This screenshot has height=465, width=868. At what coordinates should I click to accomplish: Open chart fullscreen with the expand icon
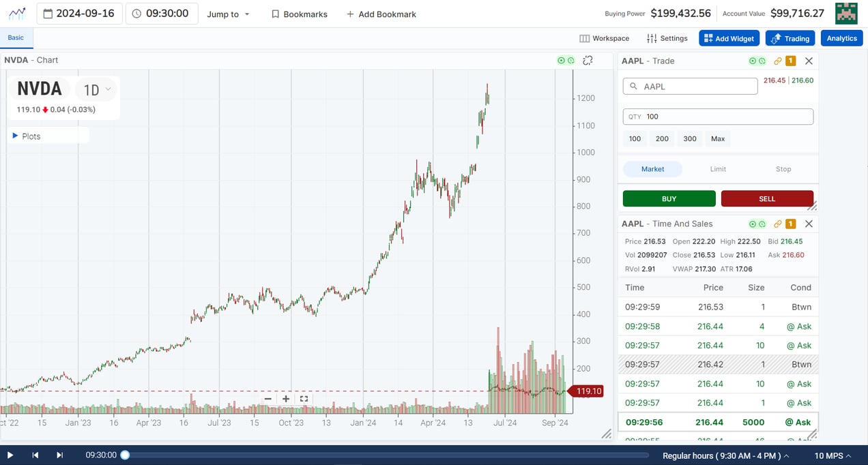tap(304, 398)
